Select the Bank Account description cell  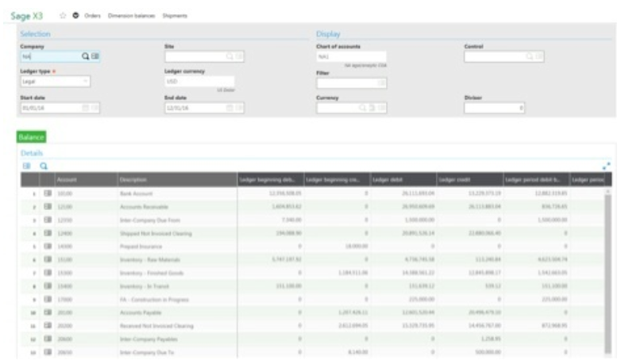177,193
